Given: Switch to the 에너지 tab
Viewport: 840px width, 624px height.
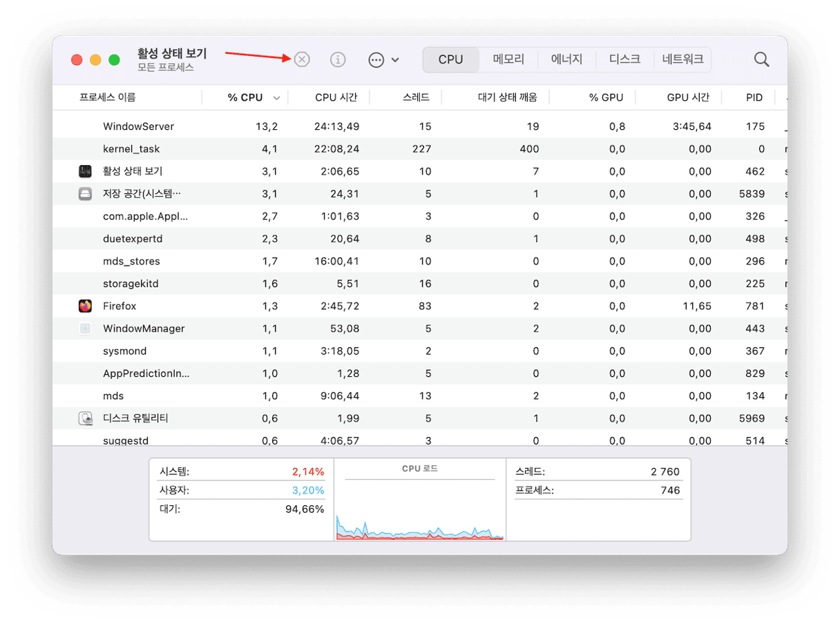Looking at the screenshot, I should pos(566,59).
